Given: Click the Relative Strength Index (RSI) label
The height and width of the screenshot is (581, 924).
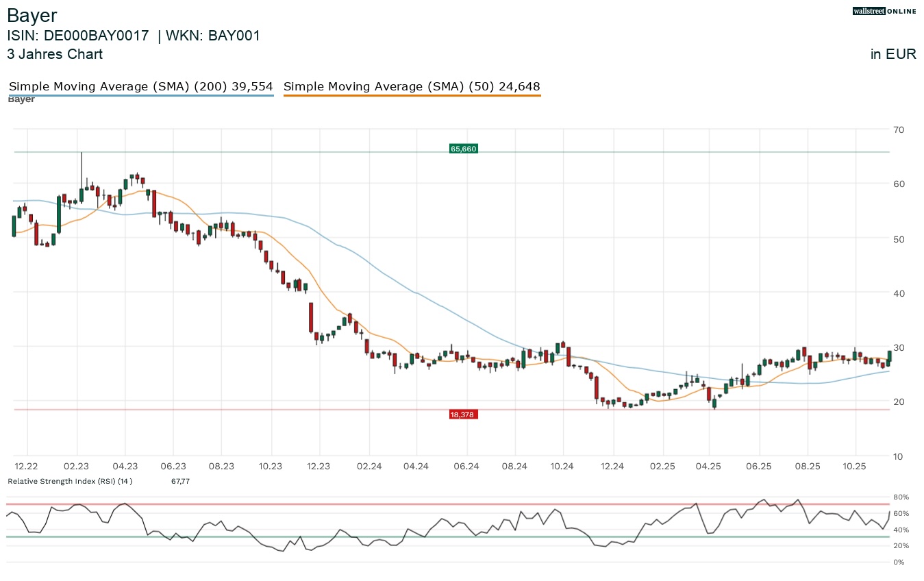Looking at the screenshot, I should point(70,482).
